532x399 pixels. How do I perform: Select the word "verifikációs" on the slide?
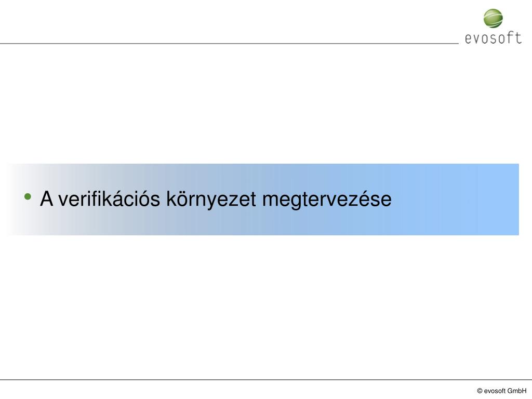109,199
